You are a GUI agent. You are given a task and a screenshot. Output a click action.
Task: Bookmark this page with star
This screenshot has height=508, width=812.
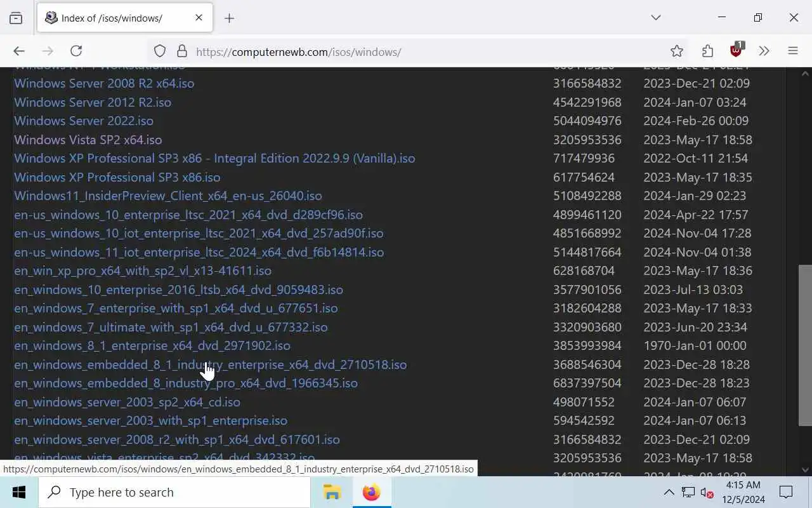tap(677, 51)
